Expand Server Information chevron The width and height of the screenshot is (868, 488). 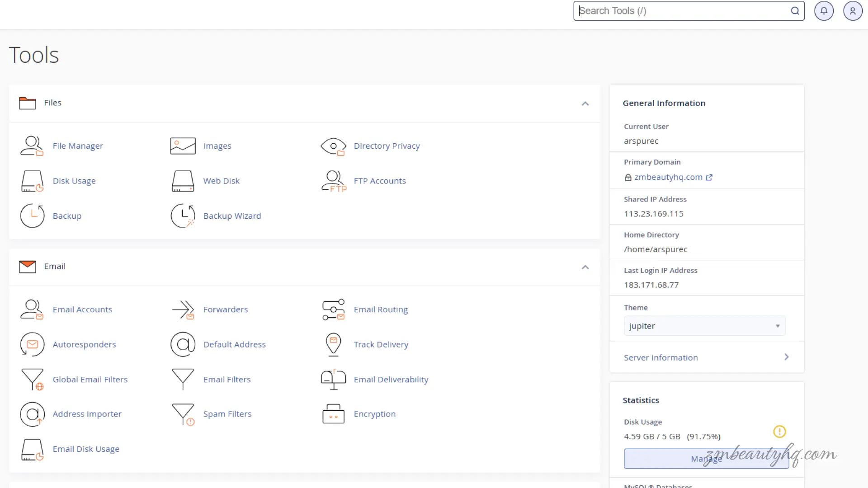click(x=786, y=357)
